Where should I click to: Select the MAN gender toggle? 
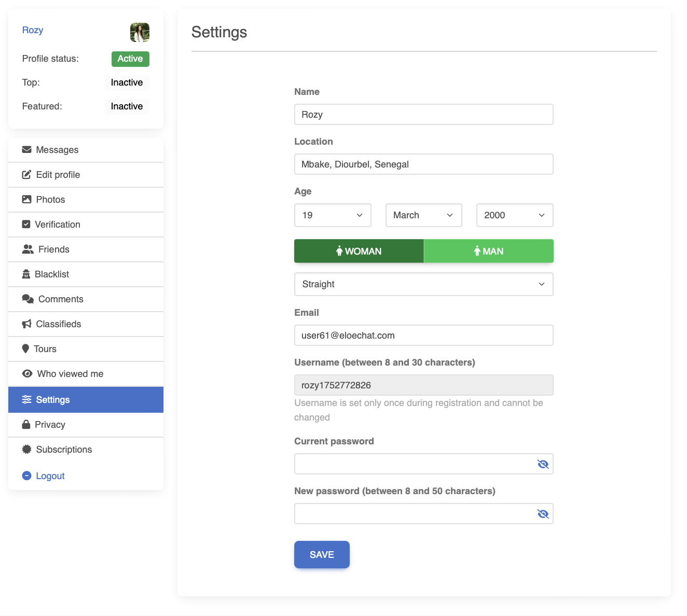click(489, 251)
